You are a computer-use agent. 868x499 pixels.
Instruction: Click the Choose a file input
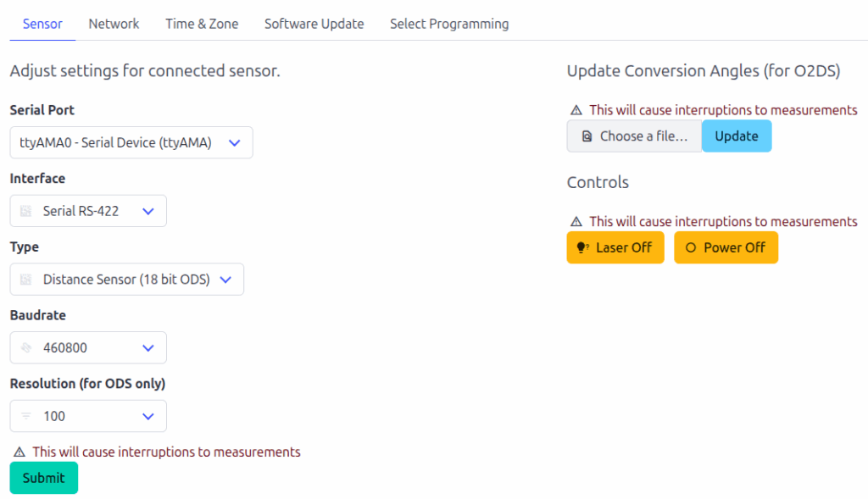tap(634, 136)
